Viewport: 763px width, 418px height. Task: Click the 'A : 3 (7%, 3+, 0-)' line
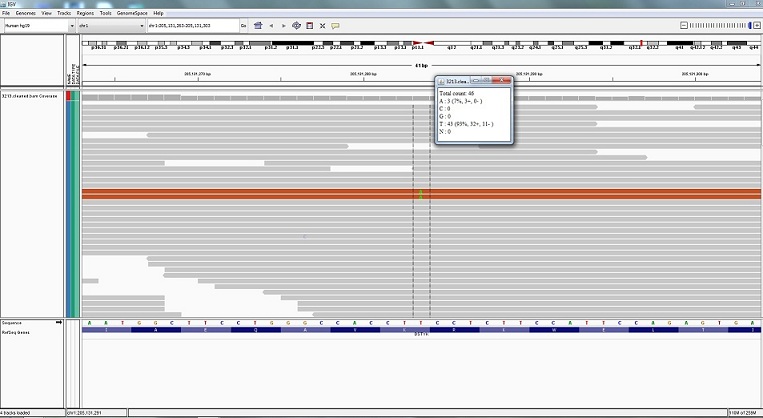(460, 101)
